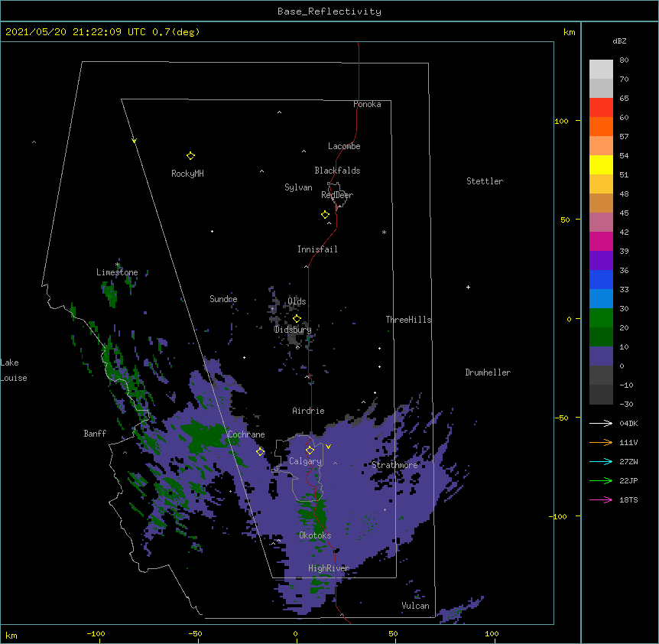Click the Olds label
The width and height of the screenshot is (659, 644).
pyautogui.click(x=297, y=301)
